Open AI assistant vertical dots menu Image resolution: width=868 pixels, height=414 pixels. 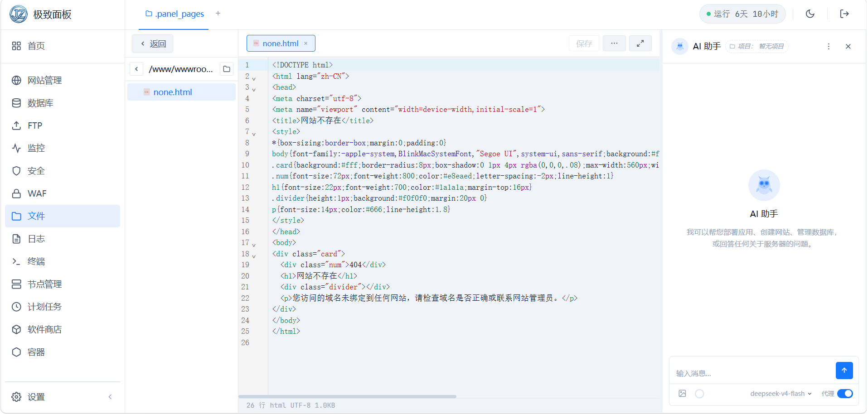click(829, 46)
